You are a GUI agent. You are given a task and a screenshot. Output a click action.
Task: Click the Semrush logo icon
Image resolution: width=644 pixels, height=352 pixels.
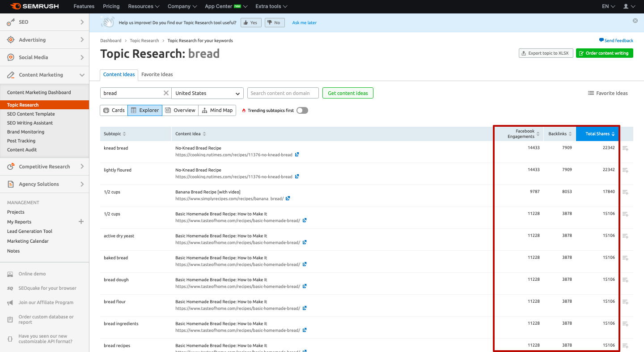pos(15,6)
